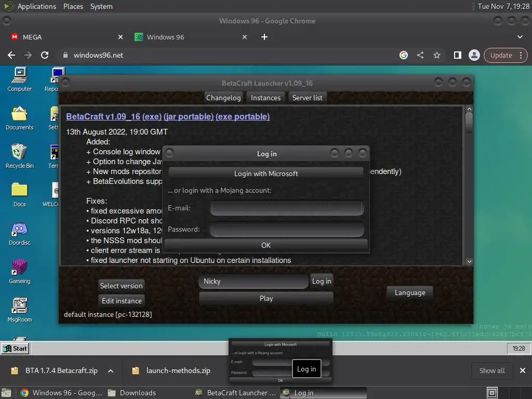The height and width of the screenshot is (399, 532).
Task: Click the Google icon in address bar
Action: click(403, 55)
